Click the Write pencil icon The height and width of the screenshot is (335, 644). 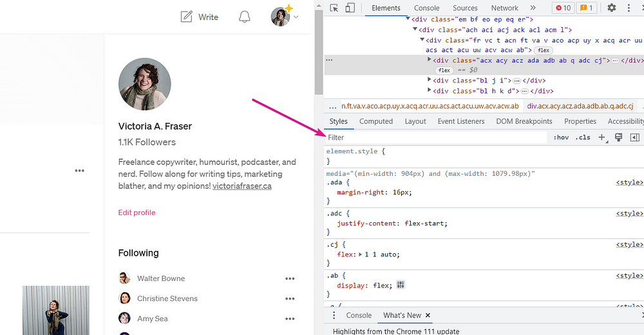click(x=187, y=17)
